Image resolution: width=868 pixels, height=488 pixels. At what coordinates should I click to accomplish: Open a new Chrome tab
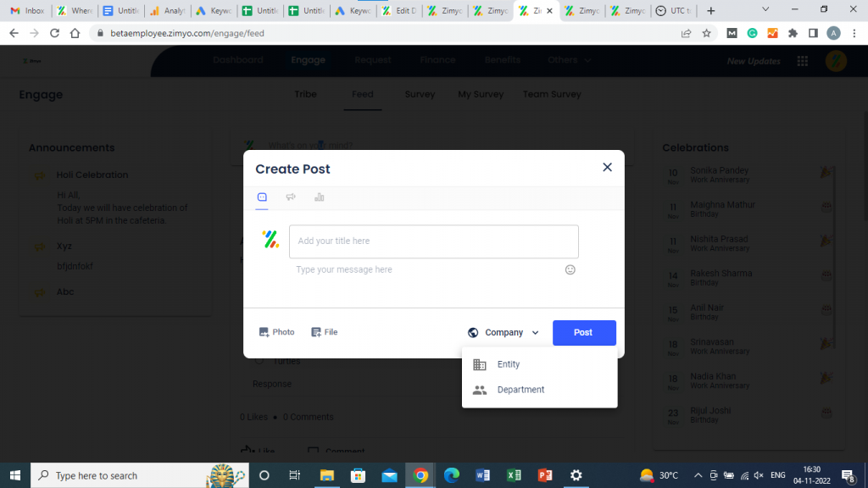click(x=710, y=11)
